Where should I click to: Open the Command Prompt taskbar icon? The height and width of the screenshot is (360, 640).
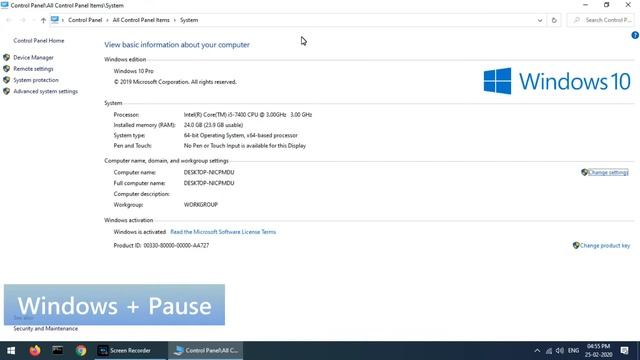(58, 351)
